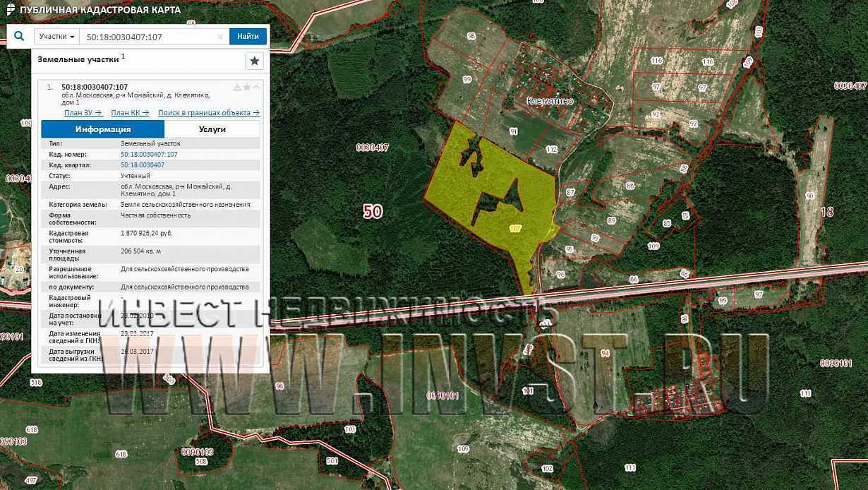868x490 pixels.
Task: Click the magnifying glass search icon
Action: point(19,36)
